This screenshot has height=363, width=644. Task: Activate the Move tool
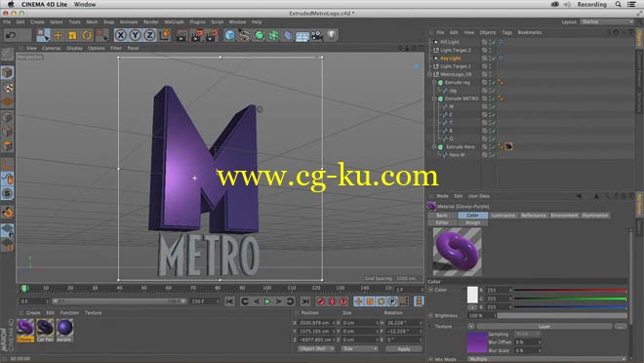(58, 35)
